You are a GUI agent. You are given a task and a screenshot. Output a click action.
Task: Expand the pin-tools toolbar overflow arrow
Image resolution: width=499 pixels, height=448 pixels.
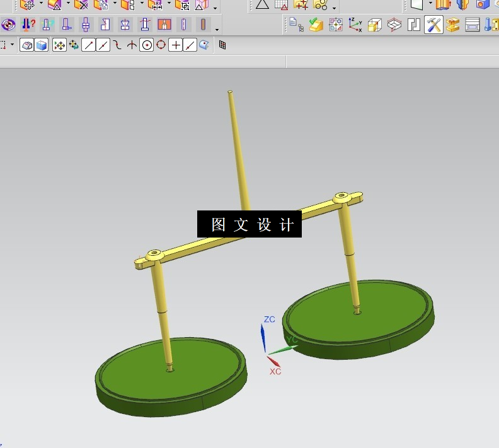tap(217, 29)
